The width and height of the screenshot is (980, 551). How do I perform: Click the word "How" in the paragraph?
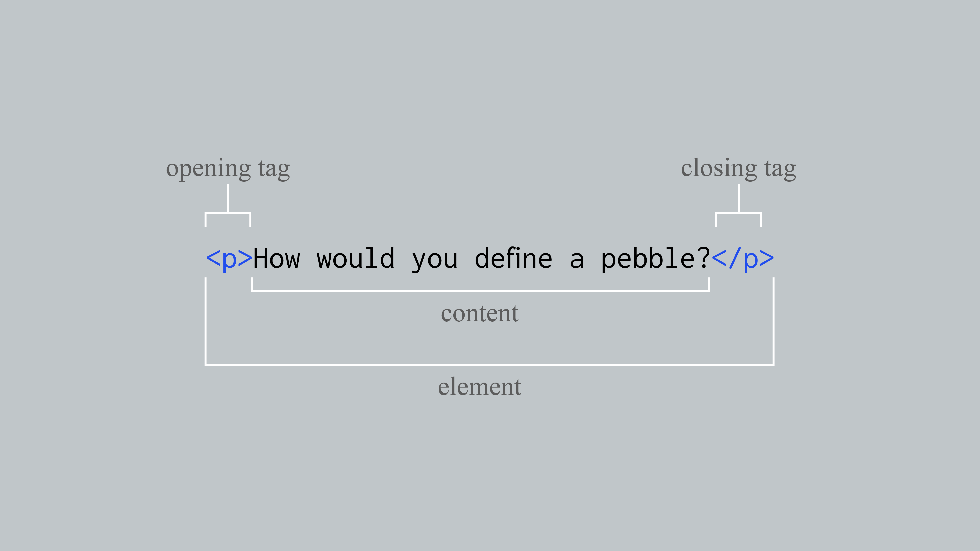(277, 259)
